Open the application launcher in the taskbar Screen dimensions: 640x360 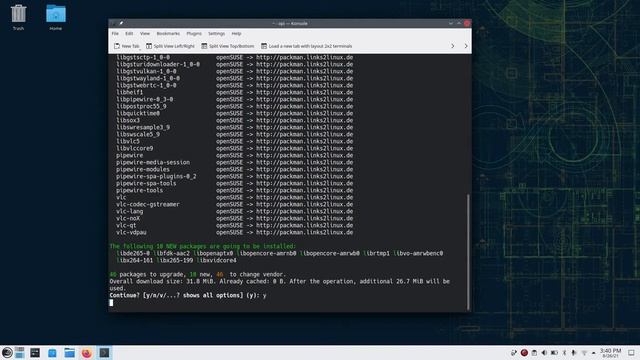click(x=7, y=353)
